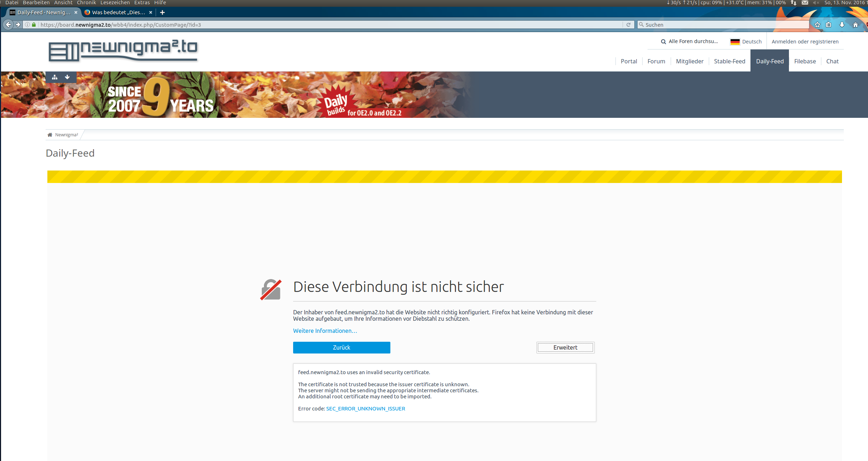Click the green padlock site-identity icon
Screen dimensions: 868x461
34,25
